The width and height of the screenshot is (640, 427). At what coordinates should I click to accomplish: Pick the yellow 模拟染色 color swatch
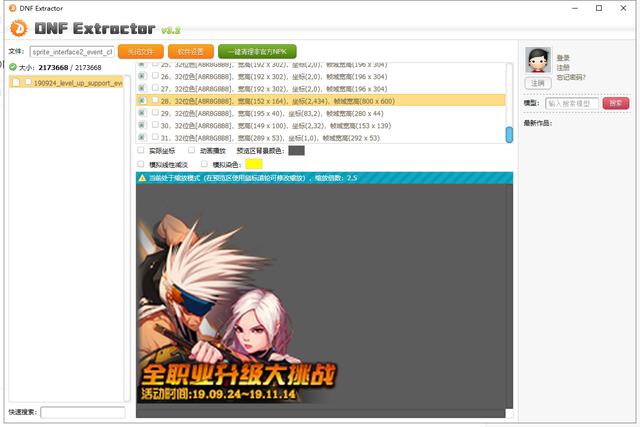point(254,164)
